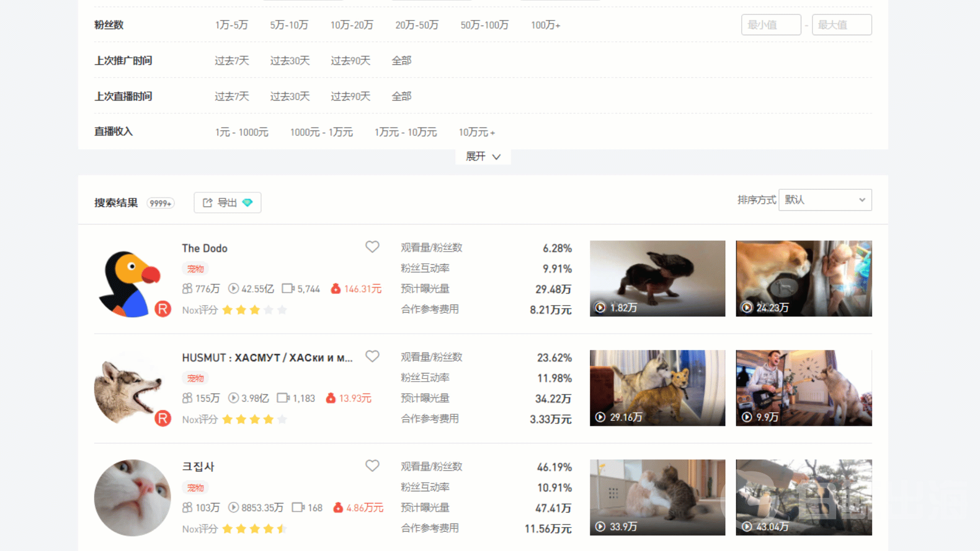980x551 pixels.
Task: Open the 排序方式 默认 sort dropdown
Action: point(825,200)
